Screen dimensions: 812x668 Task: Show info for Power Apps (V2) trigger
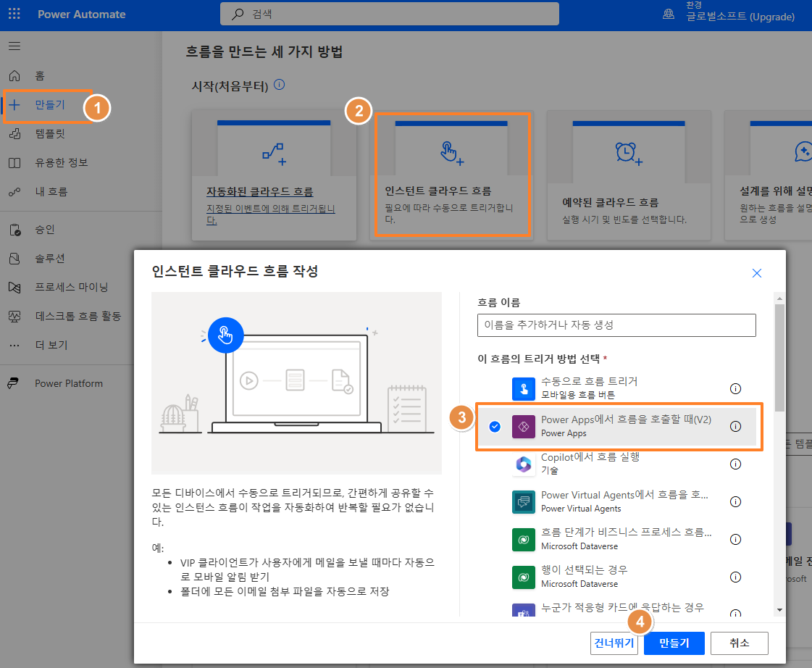[735, 426]
